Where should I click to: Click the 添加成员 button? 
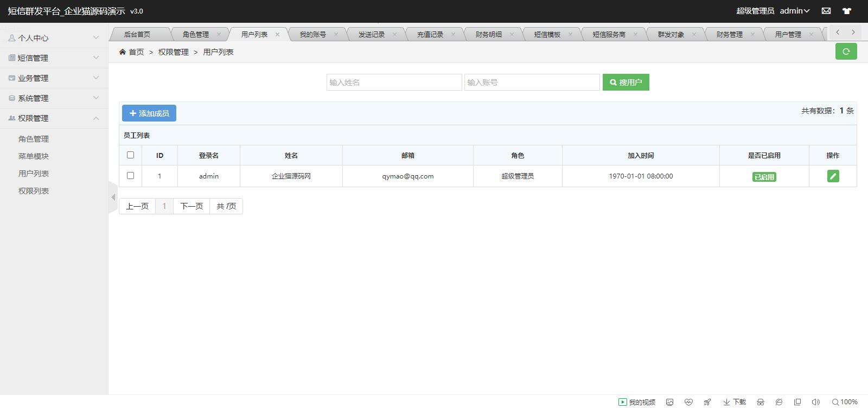pos(149,113)
